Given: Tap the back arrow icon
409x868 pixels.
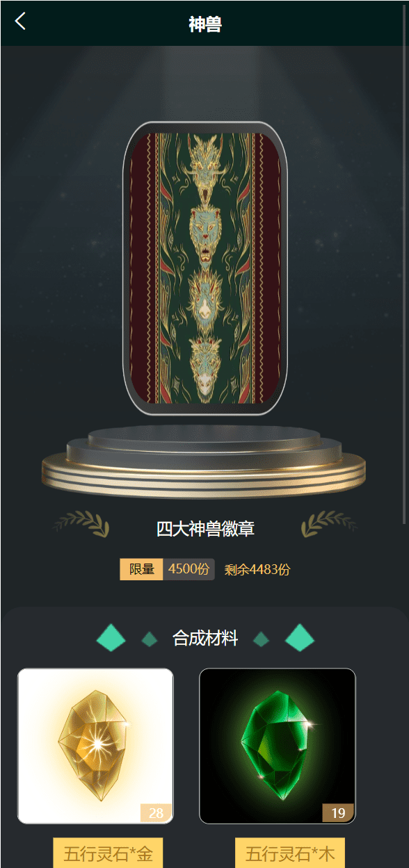Looking at the screenshot, I should 20,22.
